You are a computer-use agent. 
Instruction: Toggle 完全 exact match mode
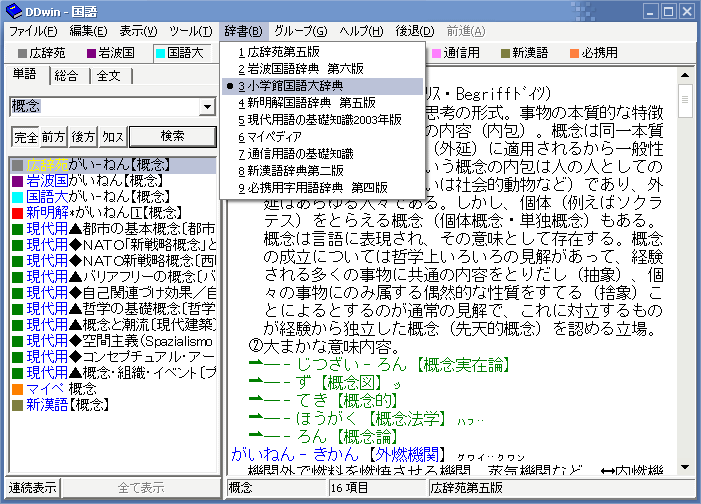(x=25, y=137)
